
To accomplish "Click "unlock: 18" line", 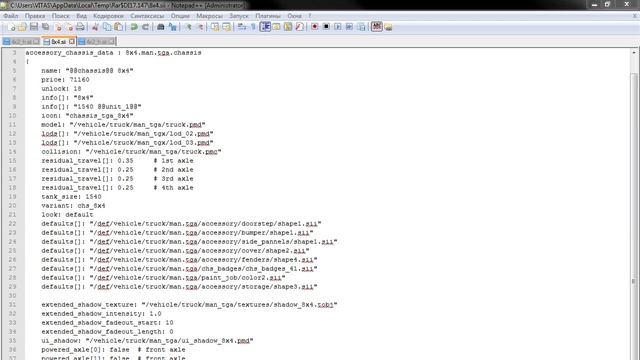I will tap(61, 89).
